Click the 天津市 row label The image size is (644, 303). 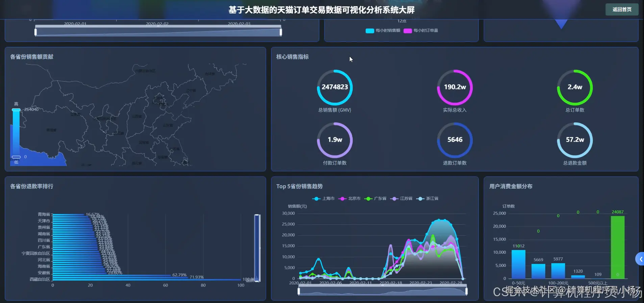point(44,221)
